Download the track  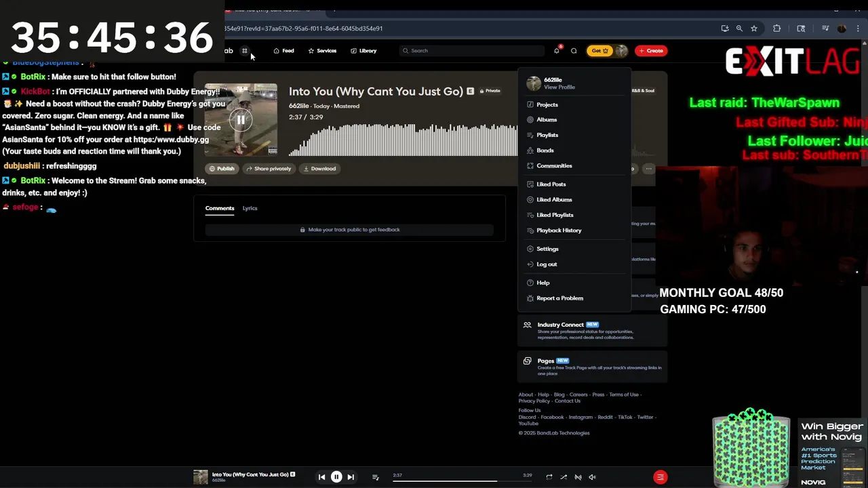pyautogui.click(x=319, y=169)
